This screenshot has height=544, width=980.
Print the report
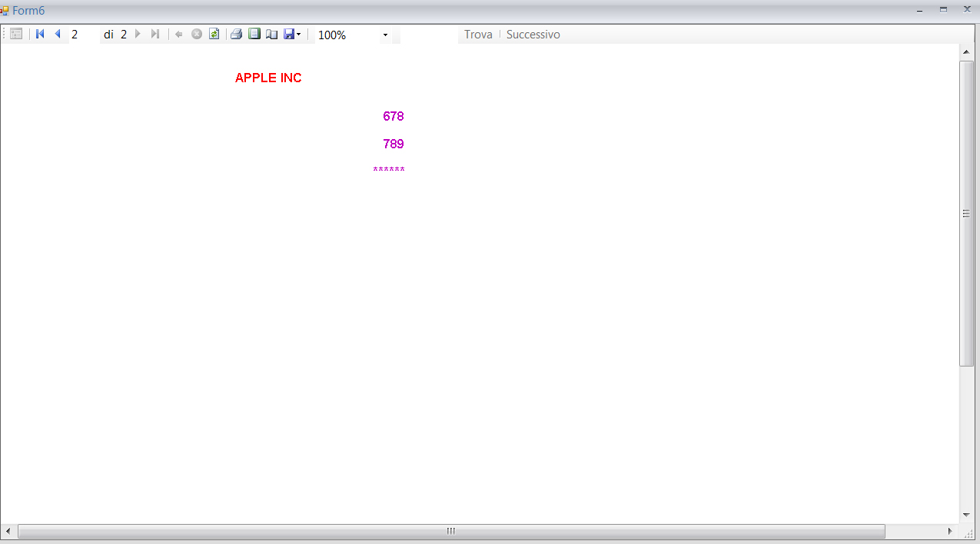click(237, 34)
